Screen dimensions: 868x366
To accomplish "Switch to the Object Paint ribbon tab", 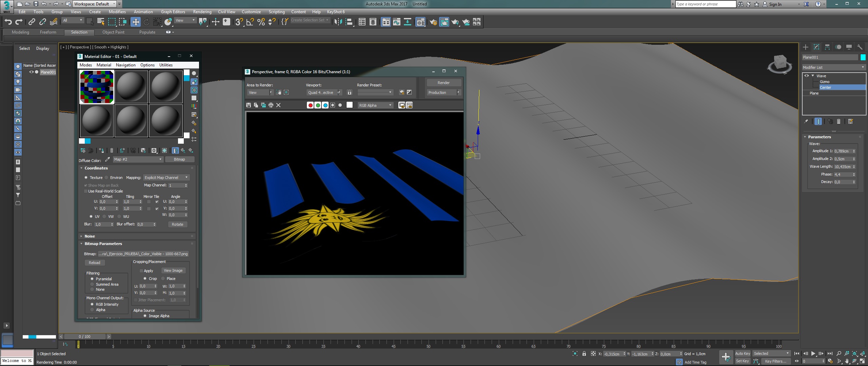I will (113, 32).
